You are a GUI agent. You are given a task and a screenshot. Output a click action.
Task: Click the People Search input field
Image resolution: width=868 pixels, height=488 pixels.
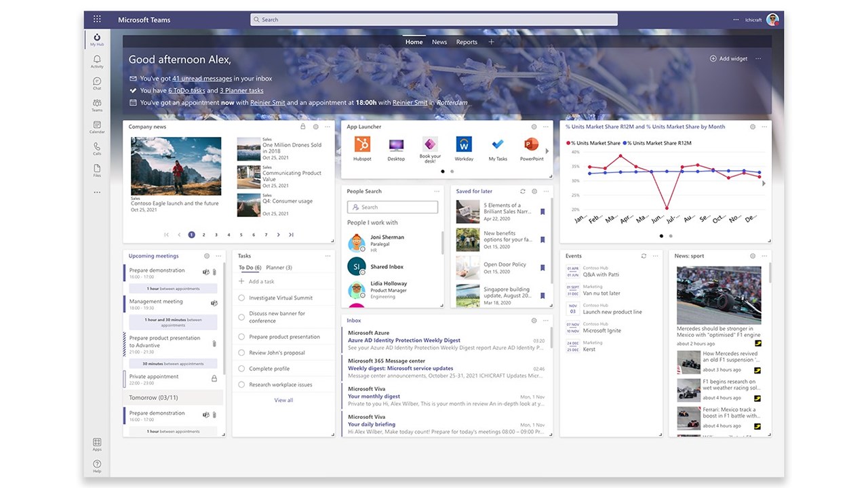tap(392, 207)
